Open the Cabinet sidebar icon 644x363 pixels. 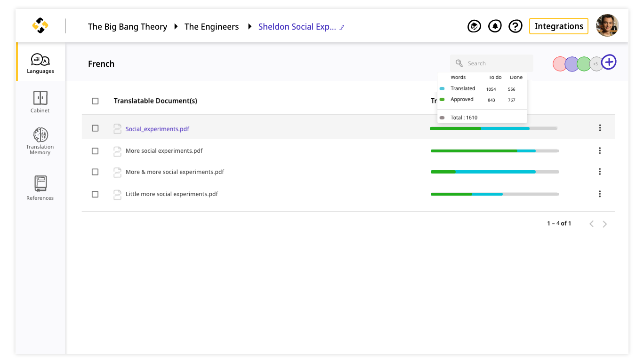40,102
